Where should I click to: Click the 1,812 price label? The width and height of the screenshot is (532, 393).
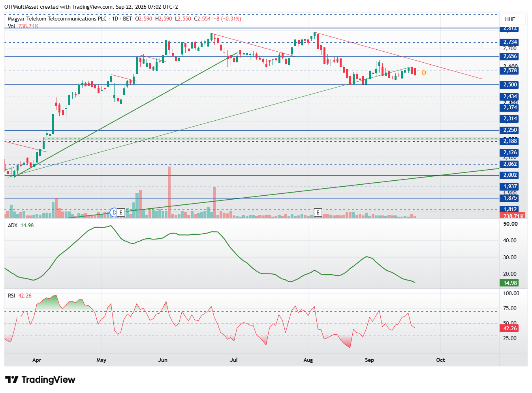tap(510, 210)
